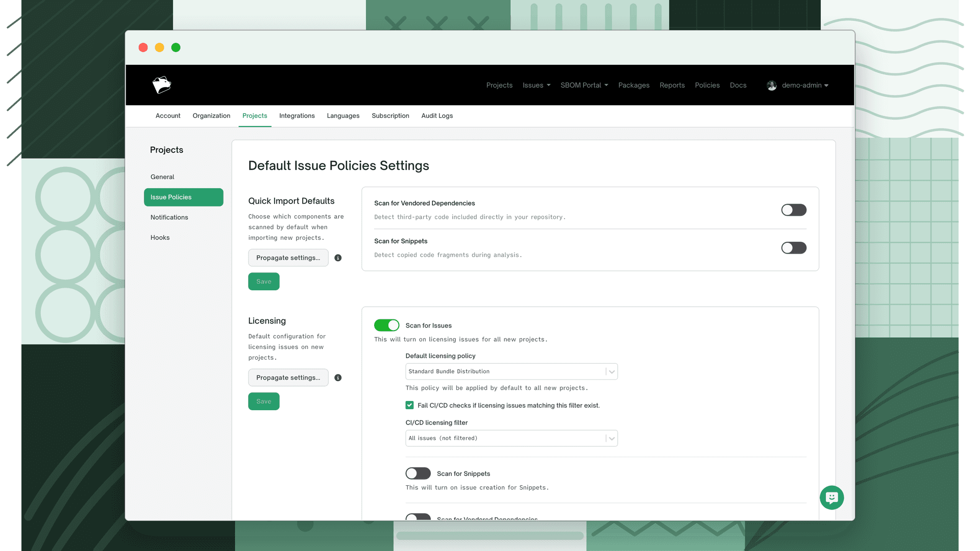
Task: Switch to the Account tab
Action: [168, 116]
